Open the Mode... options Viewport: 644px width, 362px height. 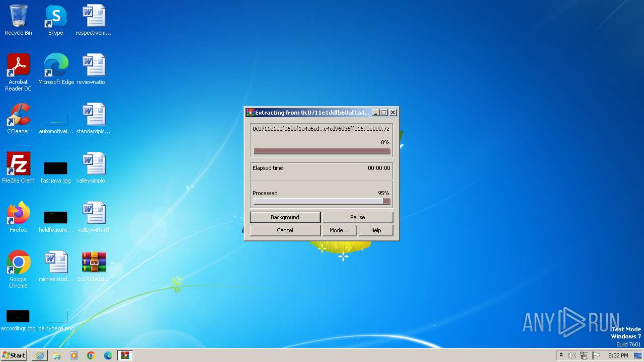[339, 230]
